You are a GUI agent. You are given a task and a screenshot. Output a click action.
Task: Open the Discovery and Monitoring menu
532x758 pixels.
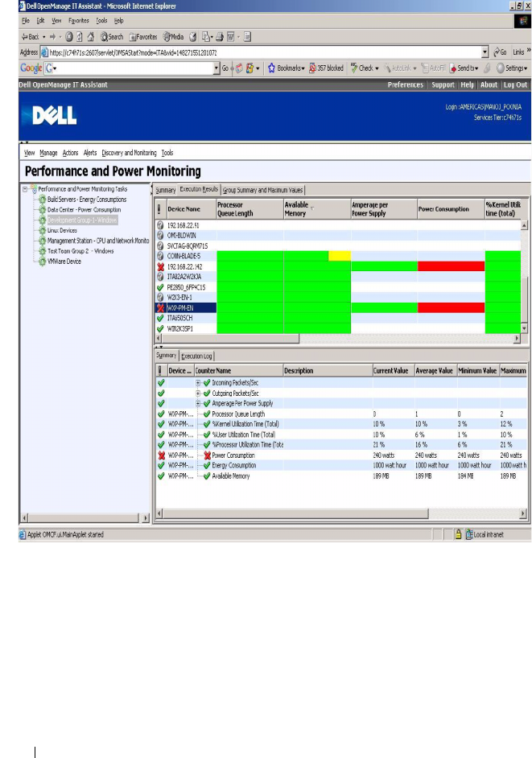point(129,153)
